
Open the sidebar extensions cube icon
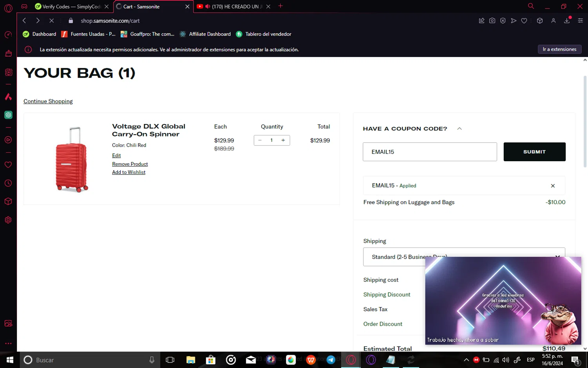click(x=8, y=202)
